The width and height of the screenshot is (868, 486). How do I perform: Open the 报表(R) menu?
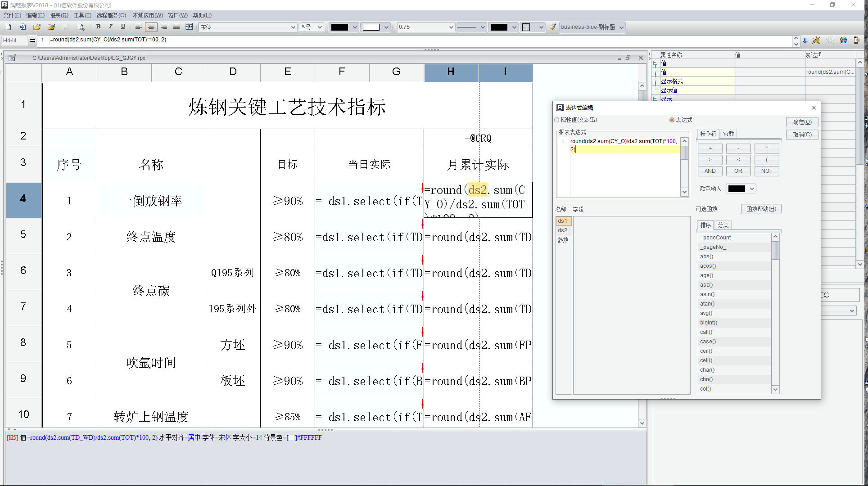click(59, 15)
